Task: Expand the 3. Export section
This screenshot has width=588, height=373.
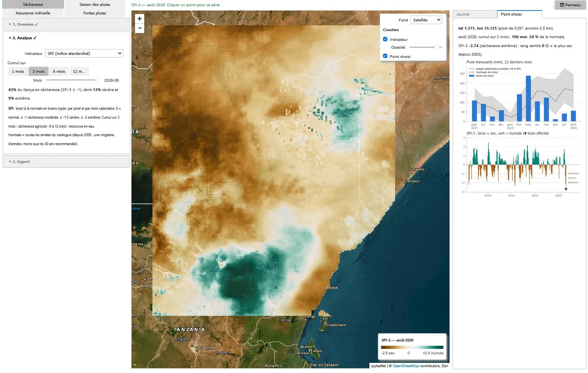Action: (66, 161)
